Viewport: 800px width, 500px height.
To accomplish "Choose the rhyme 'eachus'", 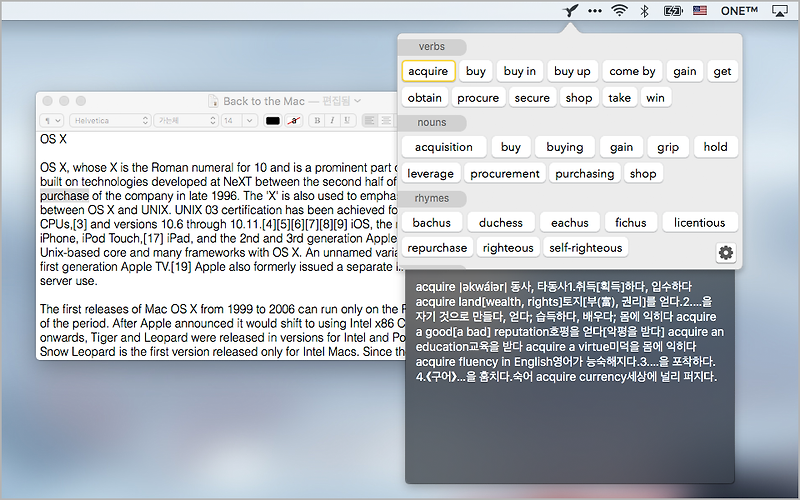I will coord(570,222).
